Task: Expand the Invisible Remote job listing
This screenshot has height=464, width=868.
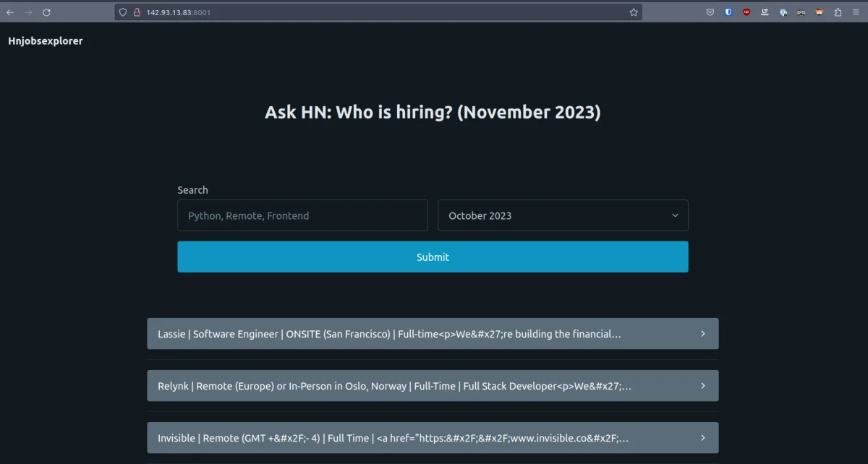Action: point(433,437)
